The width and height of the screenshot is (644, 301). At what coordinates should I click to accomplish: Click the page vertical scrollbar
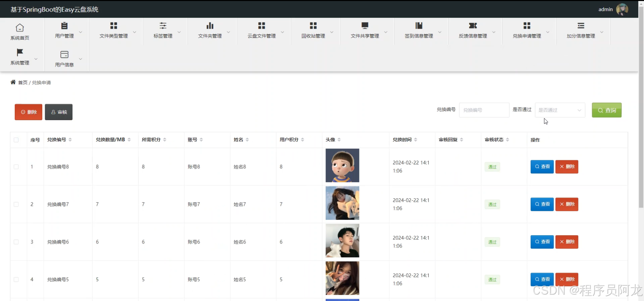click(x=641, y=107)
